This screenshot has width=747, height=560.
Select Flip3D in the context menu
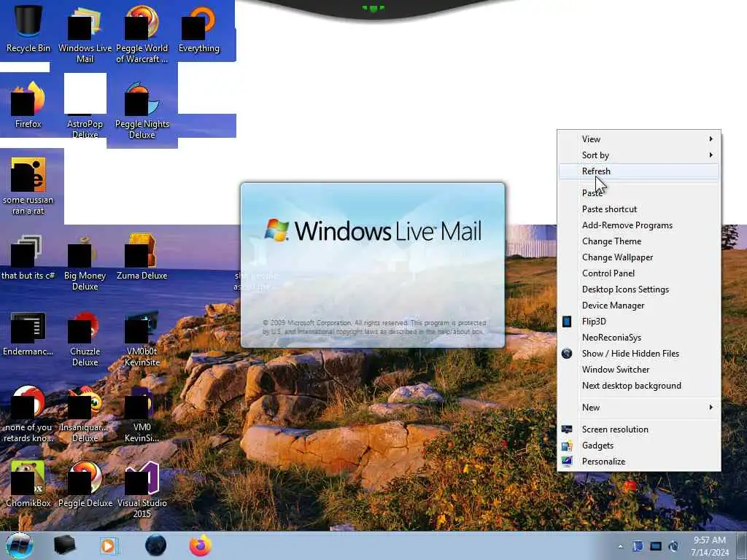(639, 322)
